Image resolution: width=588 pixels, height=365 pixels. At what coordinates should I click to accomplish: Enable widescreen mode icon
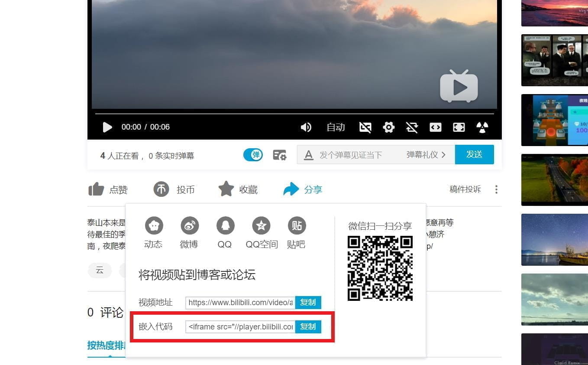[435, 127]
